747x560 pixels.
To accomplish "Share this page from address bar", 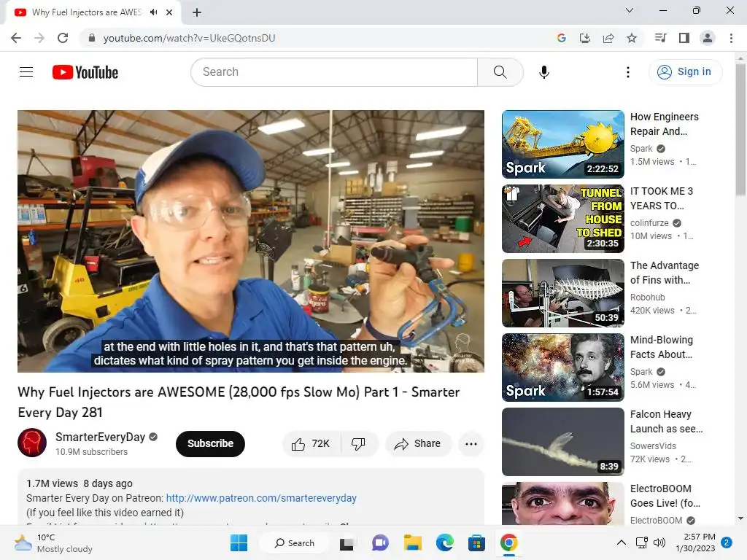I will pyautogui.click(x=608, y=38).
